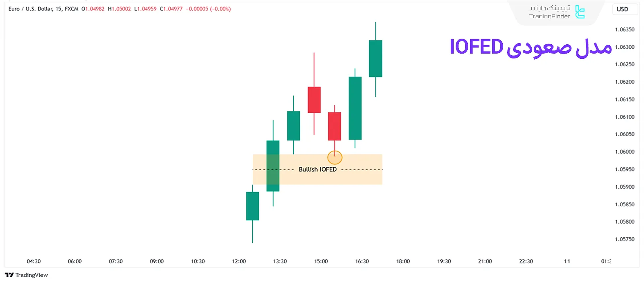Click the 22:30 time axis label
This screenshot has height=282, width=644.
pyautogui.click(x=526, y=261)
